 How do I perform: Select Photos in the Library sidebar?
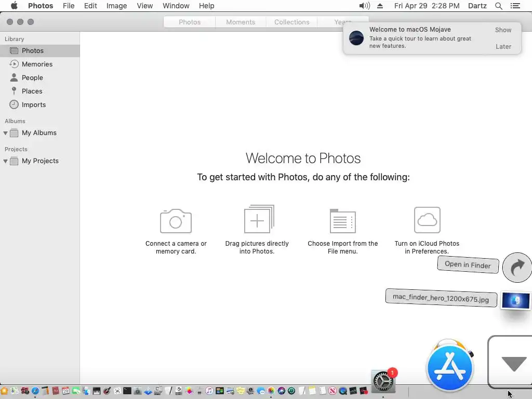pyautogui.click(x=39, y=50)
